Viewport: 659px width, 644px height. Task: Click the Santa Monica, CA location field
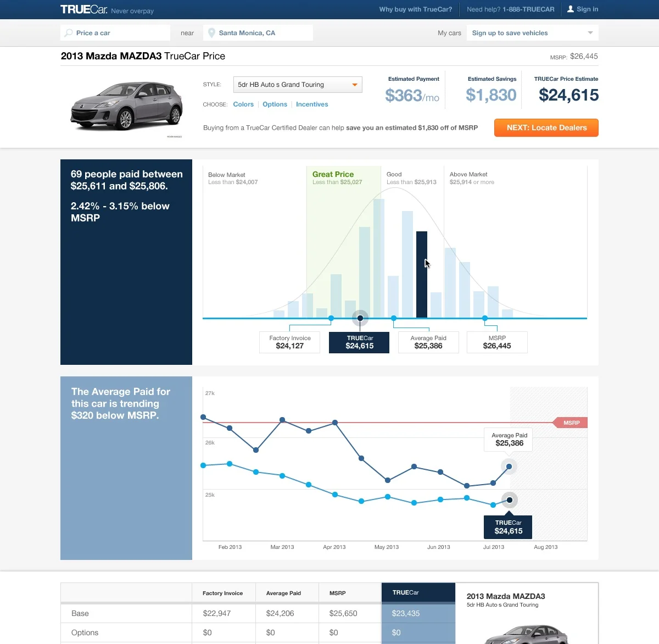tap(258, 33)
